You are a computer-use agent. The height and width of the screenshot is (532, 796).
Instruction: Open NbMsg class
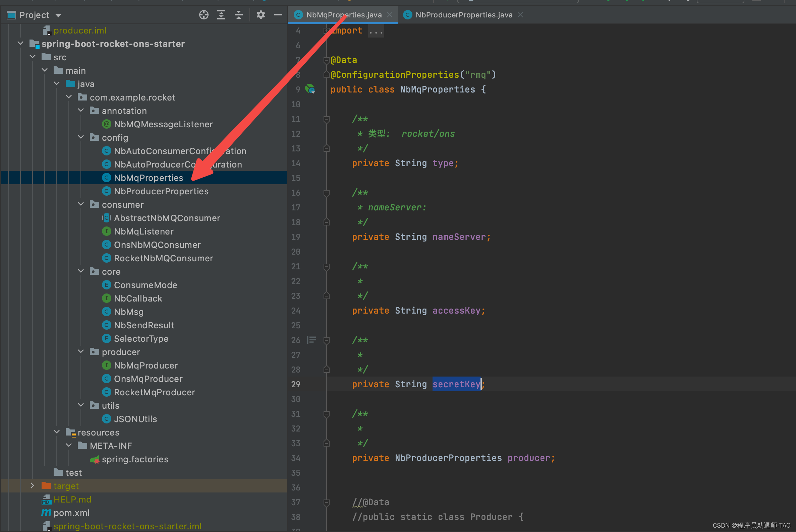coord(129,312)
